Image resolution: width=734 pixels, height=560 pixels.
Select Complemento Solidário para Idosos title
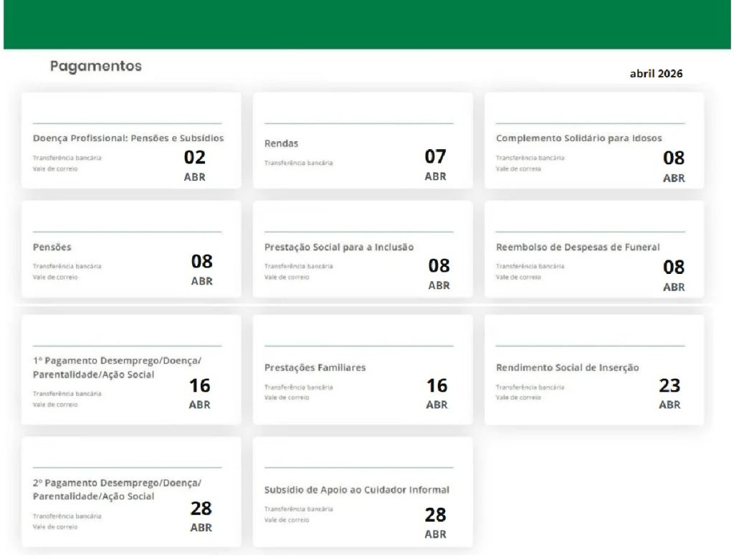578,138
